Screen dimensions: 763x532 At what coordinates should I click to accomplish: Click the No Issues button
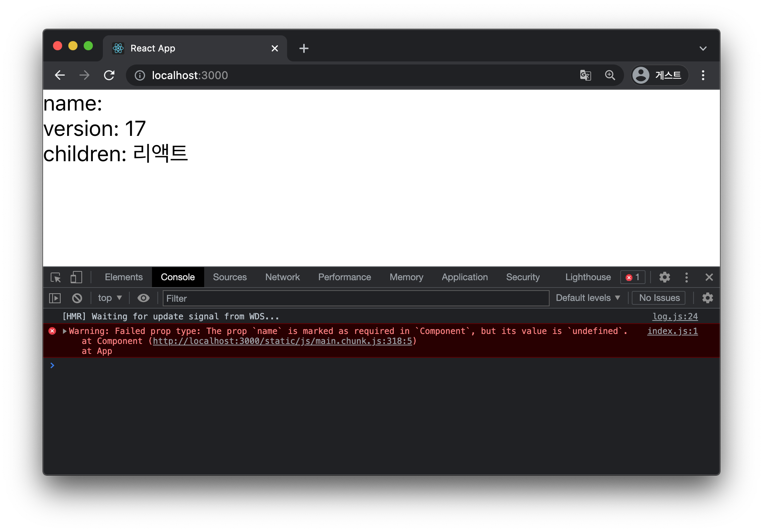[x=659, y=298]
